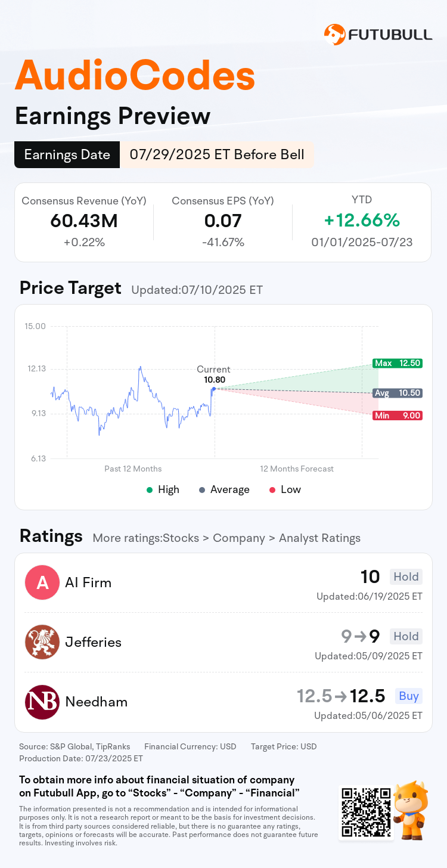The image size is (447, 868).
Task: Click the Avg 10.50 gray label
Action: [x=398, y=393]
